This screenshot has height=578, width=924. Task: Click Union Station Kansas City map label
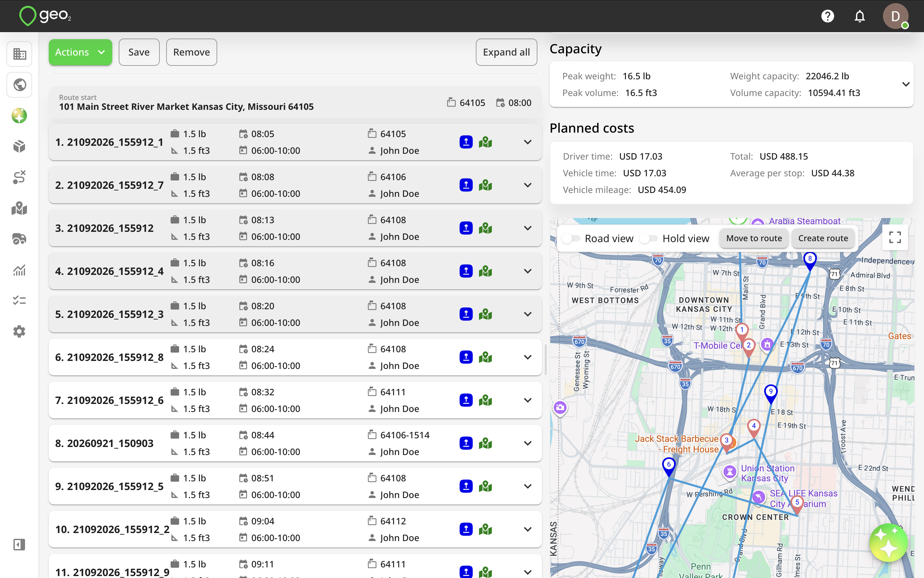pos(767,473)
